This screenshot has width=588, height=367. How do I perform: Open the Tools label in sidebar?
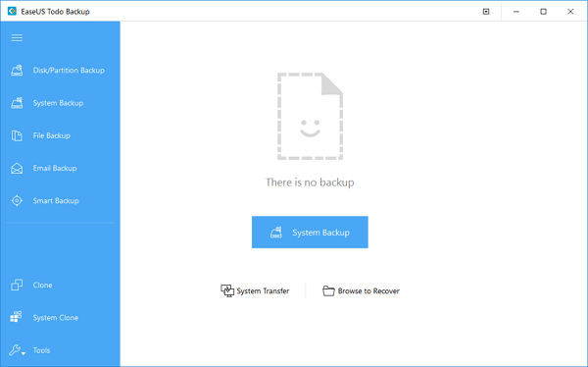[41, 350]
